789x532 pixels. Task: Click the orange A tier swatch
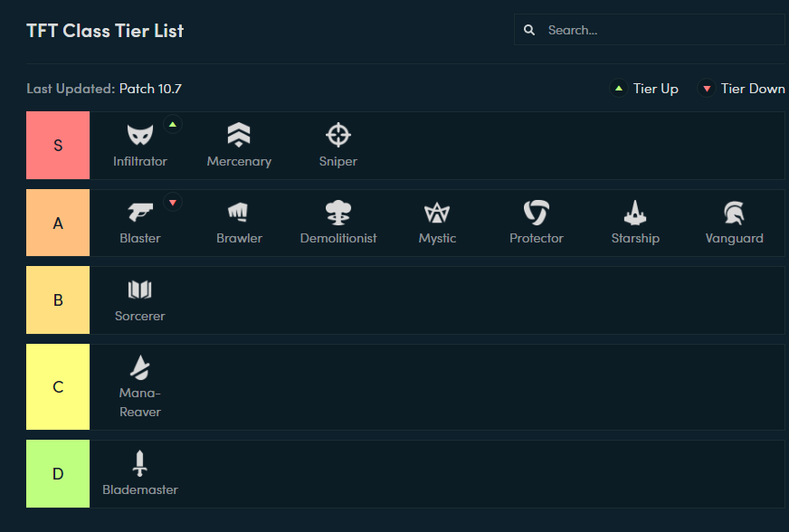[58, 223]
